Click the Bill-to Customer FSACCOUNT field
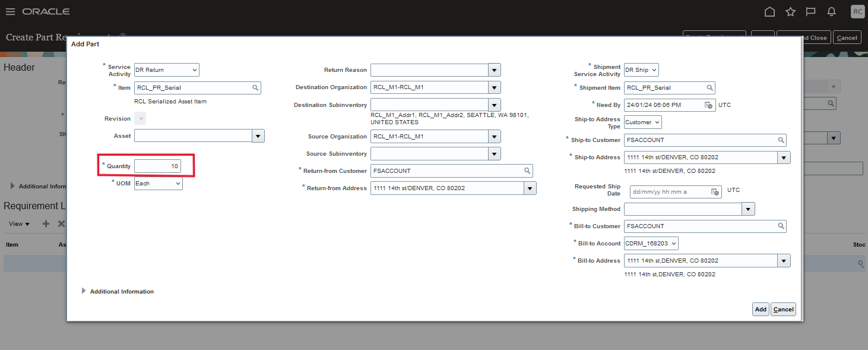Viewport: 868px width, 350px height. (x=705, y=226)
